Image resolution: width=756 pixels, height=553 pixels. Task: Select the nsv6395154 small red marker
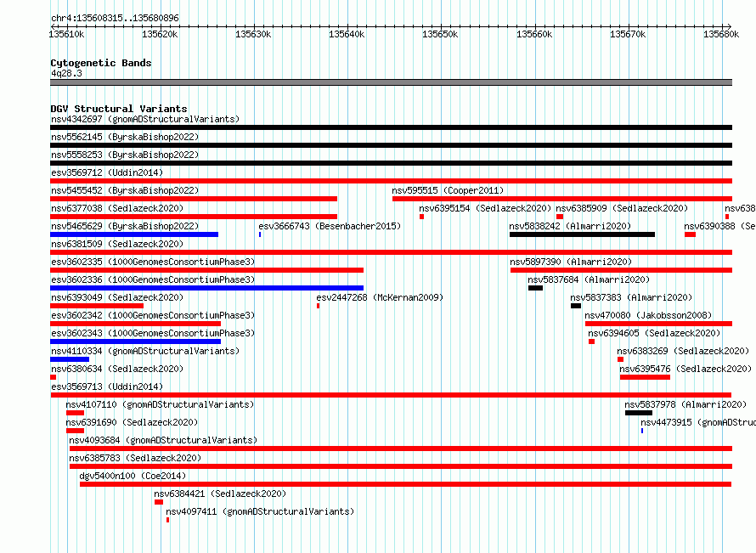coord(421,217)
